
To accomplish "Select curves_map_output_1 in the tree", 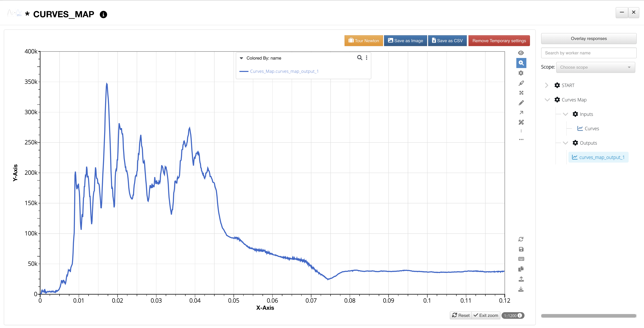I will (x=601, y=158).
